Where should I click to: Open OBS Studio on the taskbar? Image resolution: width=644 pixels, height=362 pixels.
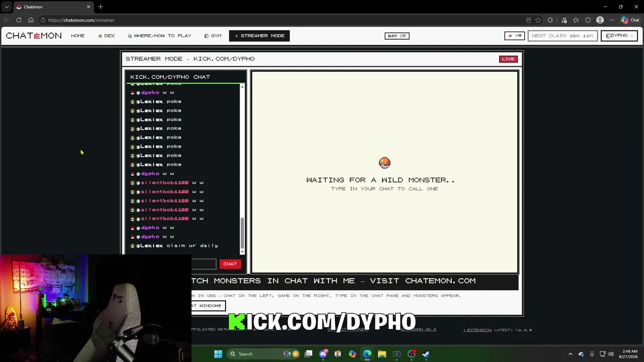(x=412, y=354)
